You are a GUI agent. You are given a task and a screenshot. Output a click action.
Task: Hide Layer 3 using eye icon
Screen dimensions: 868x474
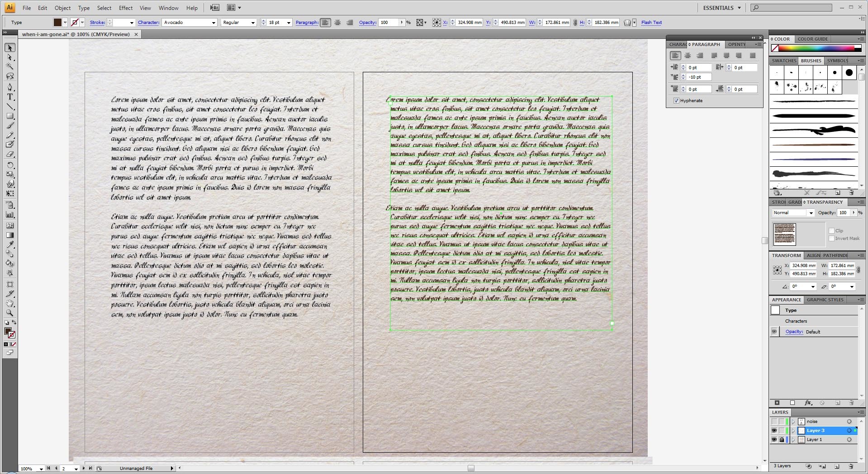(x=774, y=431)
